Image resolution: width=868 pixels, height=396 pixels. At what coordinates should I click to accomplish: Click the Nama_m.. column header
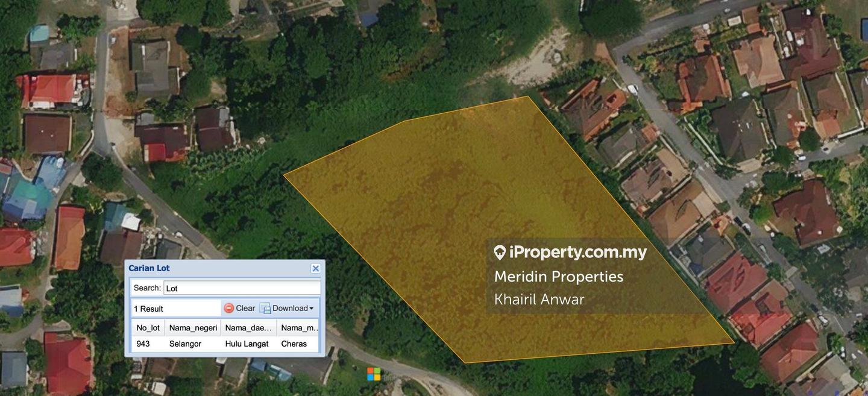point(298,328)
